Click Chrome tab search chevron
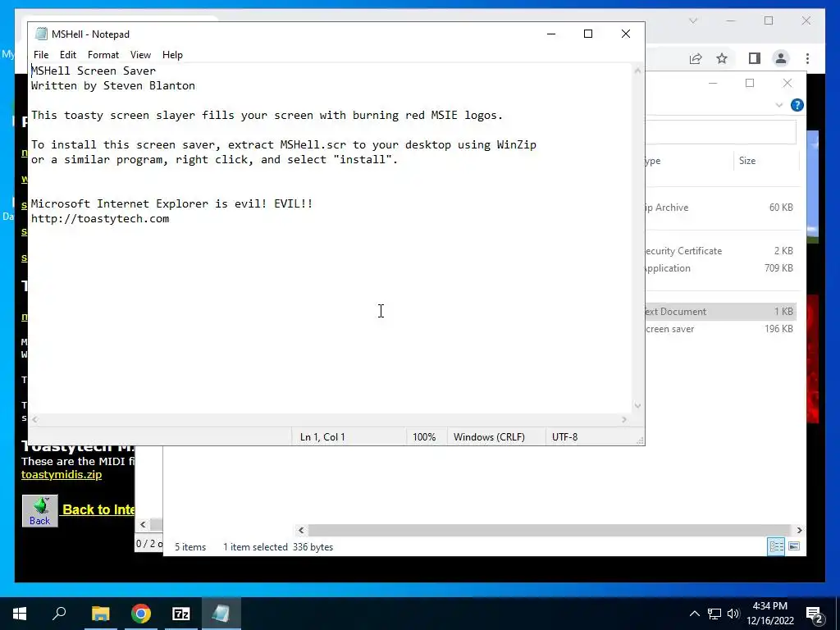 pyautogui.click(x=693, y=21)
